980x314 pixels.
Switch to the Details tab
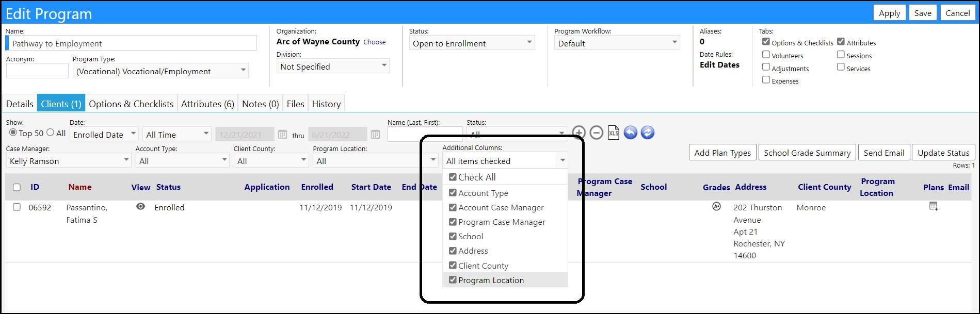tap(20, 104)
